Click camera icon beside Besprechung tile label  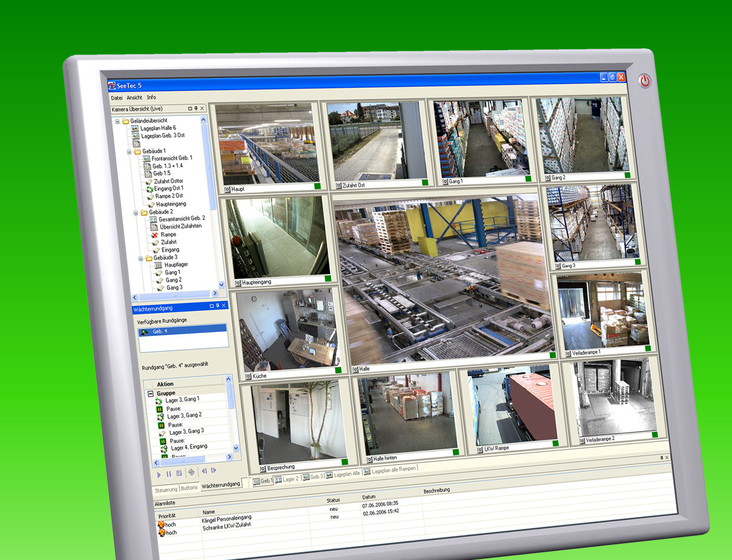click(x=263, y=468)
